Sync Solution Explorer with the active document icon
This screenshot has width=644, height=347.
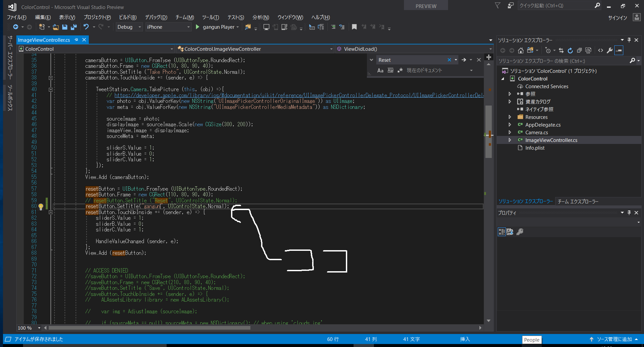[x=561, y=50]
